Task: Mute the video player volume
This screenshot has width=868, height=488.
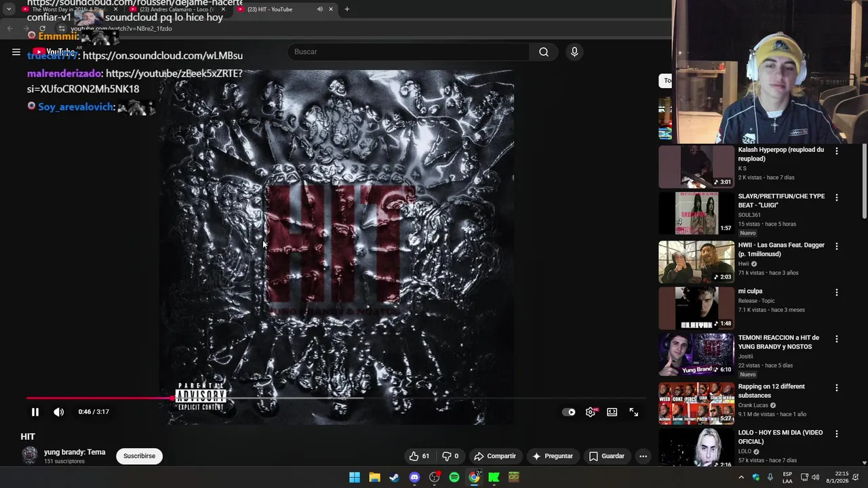Action: (x=59, y=411)
